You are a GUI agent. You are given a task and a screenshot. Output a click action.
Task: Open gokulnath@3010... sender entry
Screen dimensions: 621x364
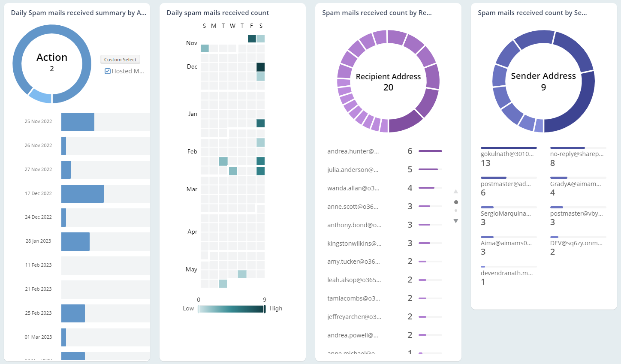[507, 154]
